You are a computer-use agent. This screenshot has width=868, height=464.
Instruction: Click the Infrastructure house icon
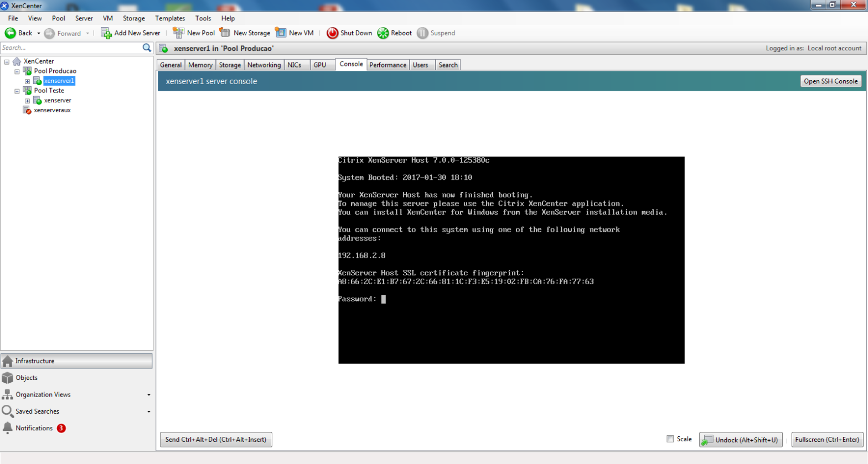pos(7,361)
